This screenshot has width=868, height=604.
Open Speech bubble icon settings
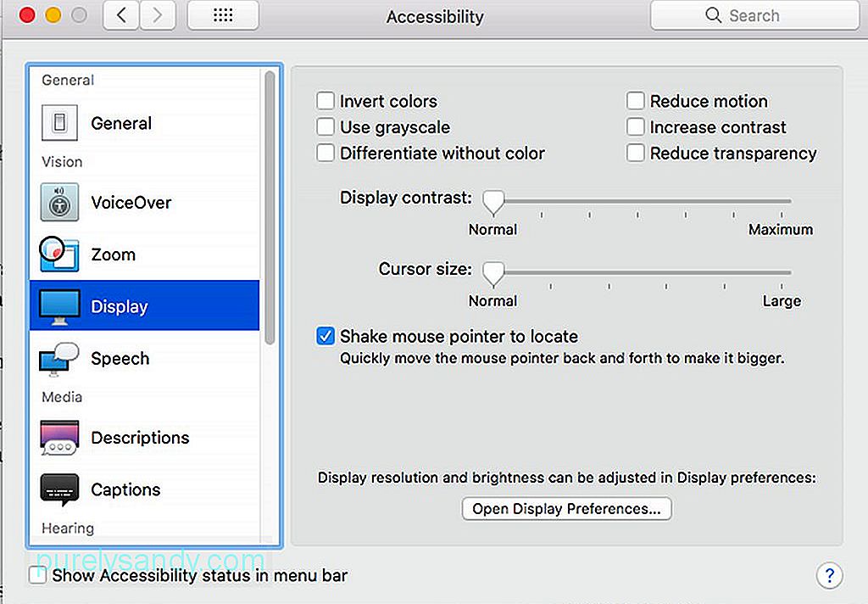click(59, 359)
